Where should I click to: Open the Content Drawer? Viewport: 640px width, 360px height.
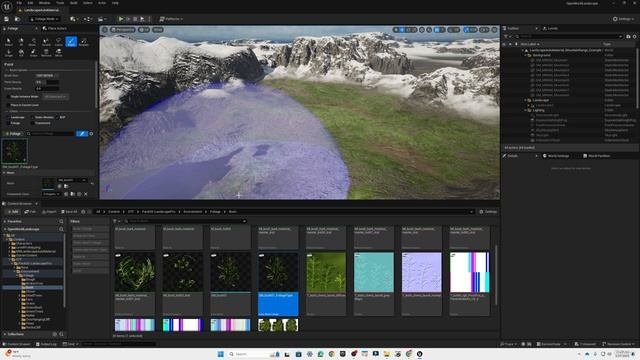[x=17, y=344]
